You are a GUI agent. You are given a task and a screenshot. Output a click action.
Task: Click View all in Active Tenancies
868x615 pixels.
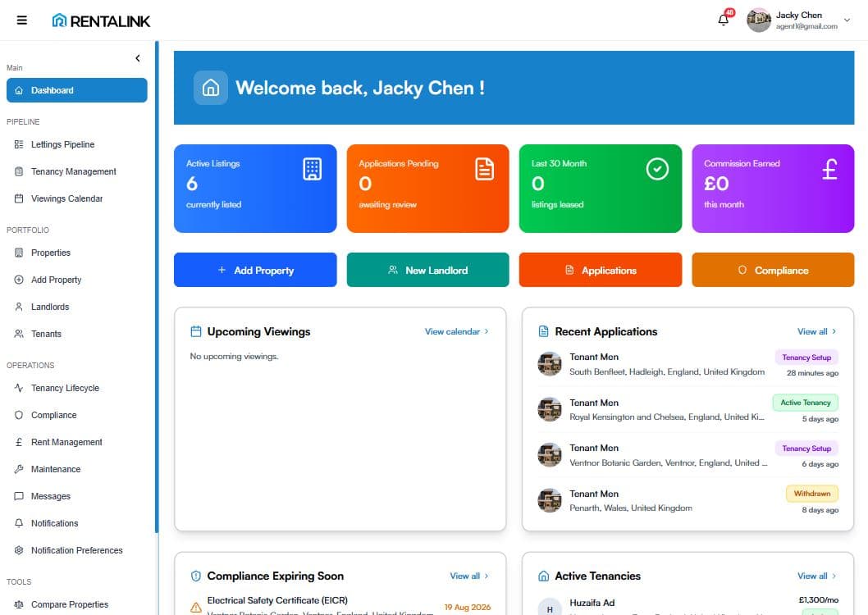(817, 576)
